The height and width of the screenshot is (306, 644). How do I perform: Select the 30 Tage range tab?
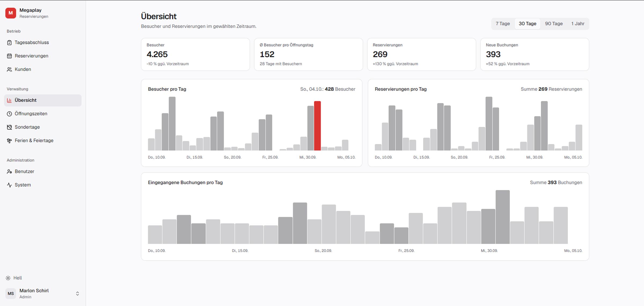527,24
